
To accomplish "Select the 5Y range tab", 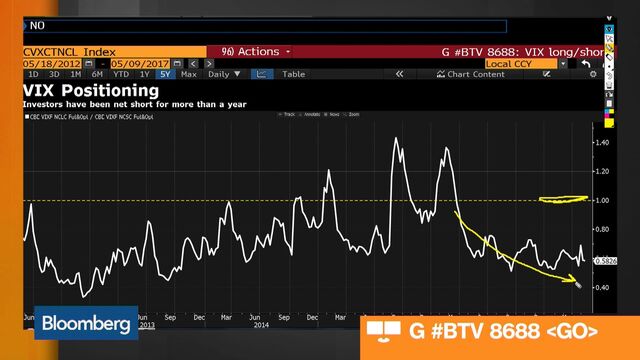I will click(165, 74).
